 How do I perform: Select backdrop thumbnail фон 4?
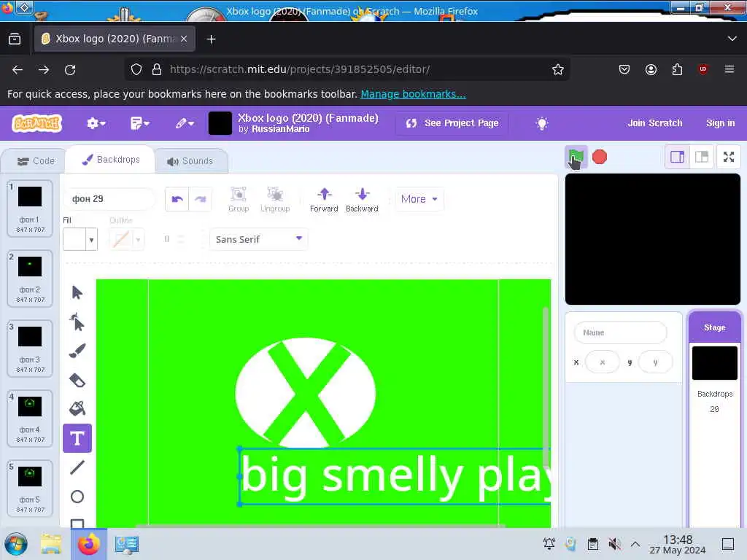[x=29, y=418]
